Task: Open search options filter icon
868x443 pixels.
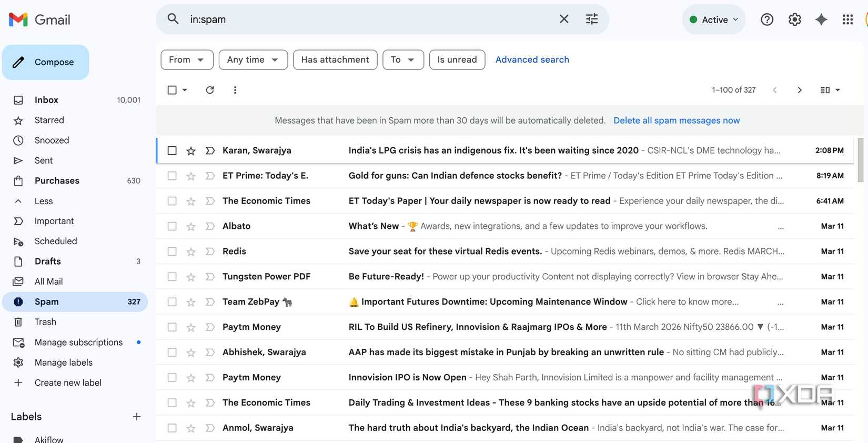Action: click(x=592, y=19)
